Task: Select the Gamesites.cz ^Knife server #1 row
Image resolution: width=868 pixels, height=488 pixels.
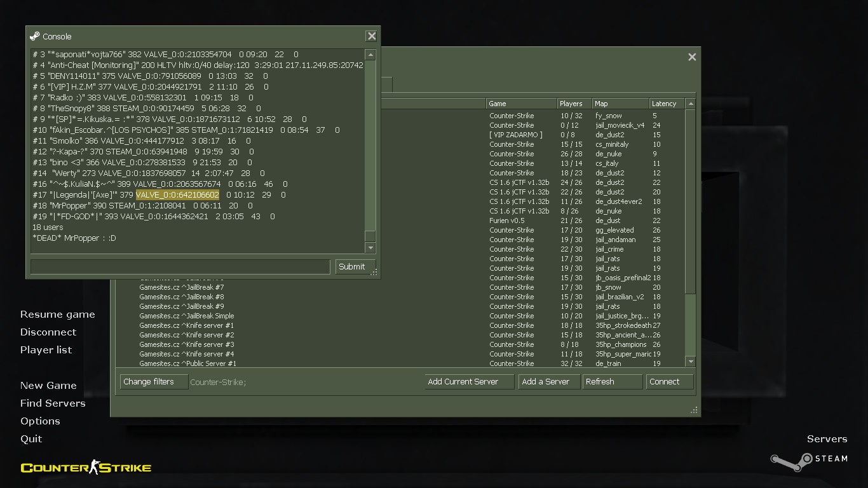Action: coord(187,325)
